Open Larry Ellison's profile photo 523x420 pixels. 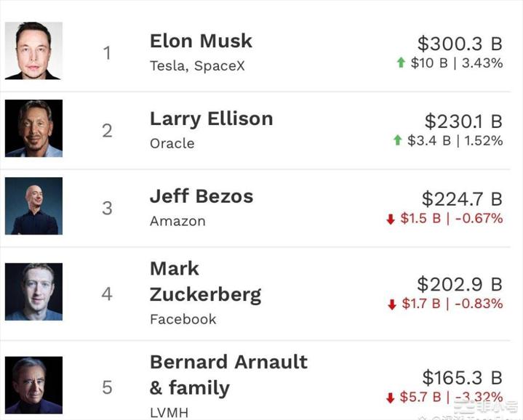click(33, 129)
